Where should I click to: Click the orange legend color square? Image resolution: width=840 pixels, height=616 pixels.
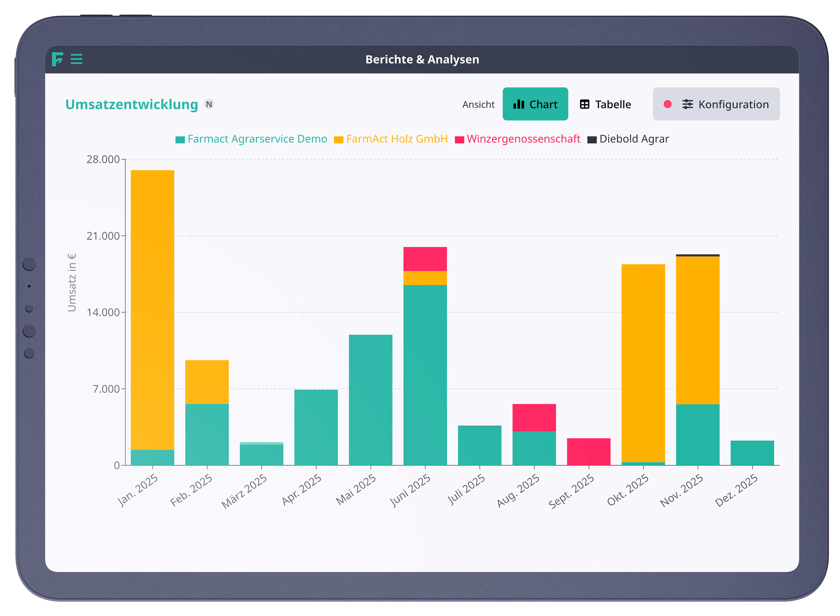point(339,140)
